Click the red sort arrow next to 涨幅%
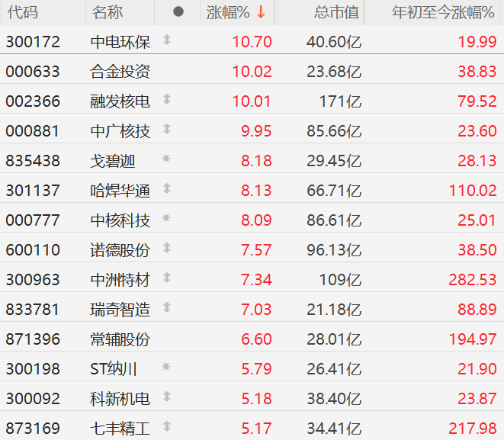Screen dimensions: 504x440 click(261, 12)
